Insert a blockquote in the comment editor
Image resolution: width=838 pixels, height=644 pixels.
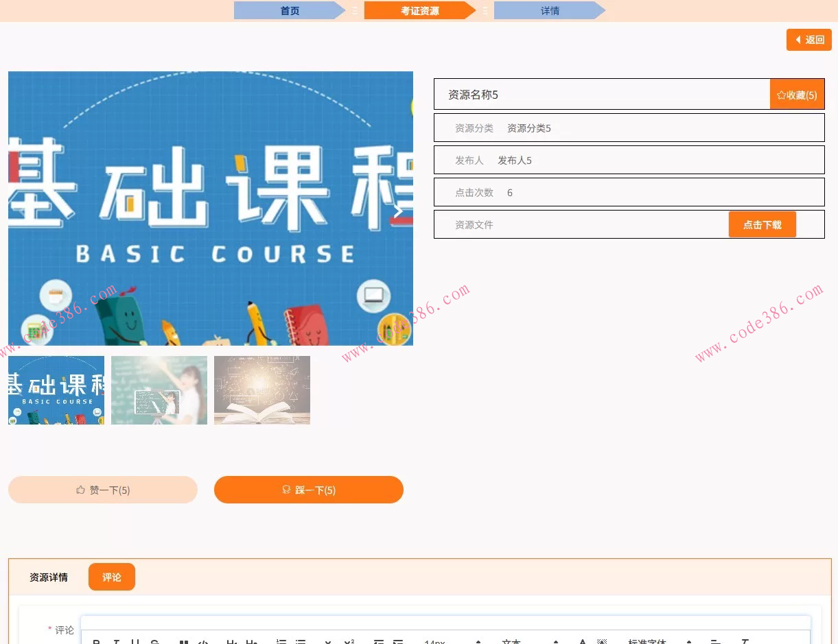(x=183, y=642)
